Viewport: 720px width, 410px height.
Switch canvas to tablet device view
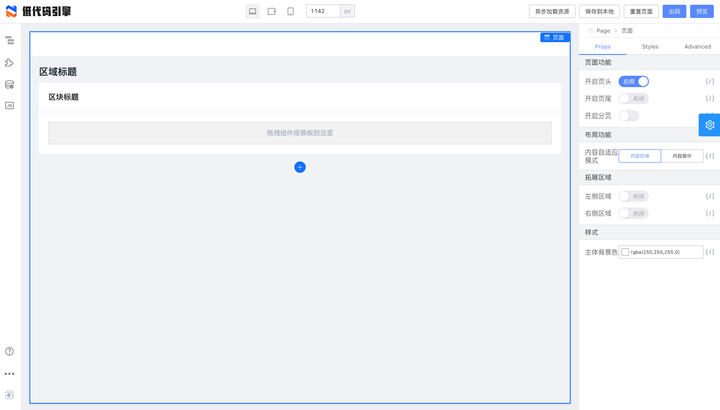tap(272, 11)
